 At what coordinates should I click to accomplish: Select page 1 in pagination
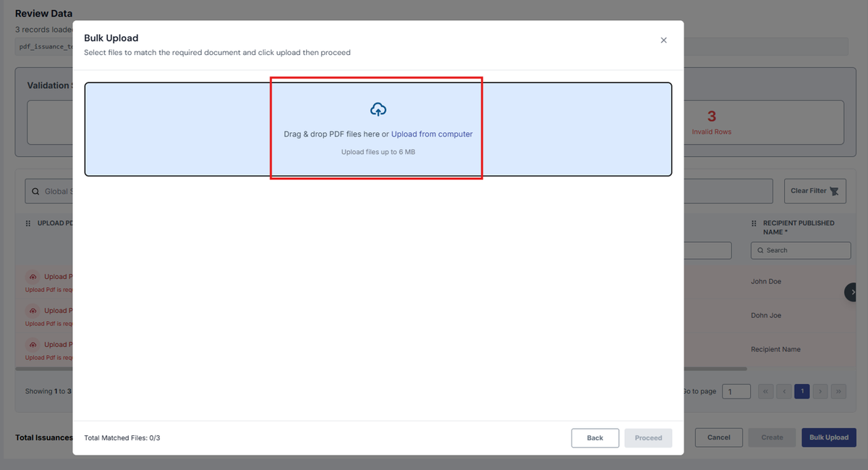(801, 391)
